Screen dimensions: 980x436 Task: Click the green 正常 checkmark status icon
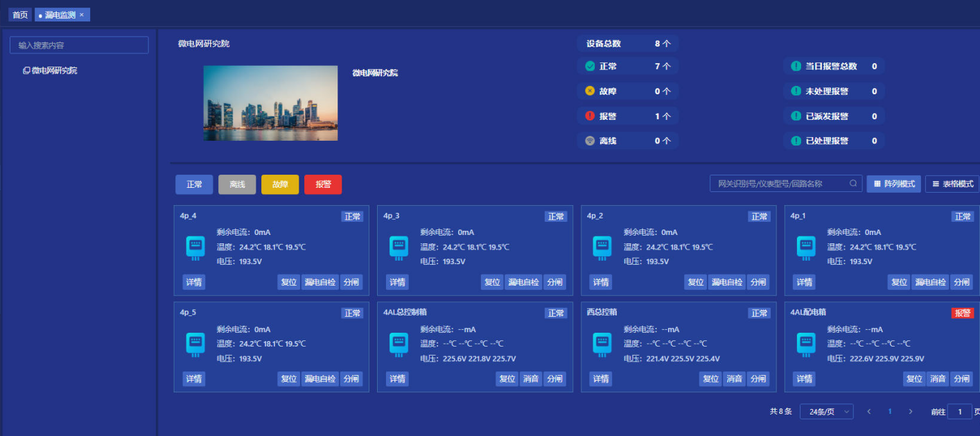(590, 67)
